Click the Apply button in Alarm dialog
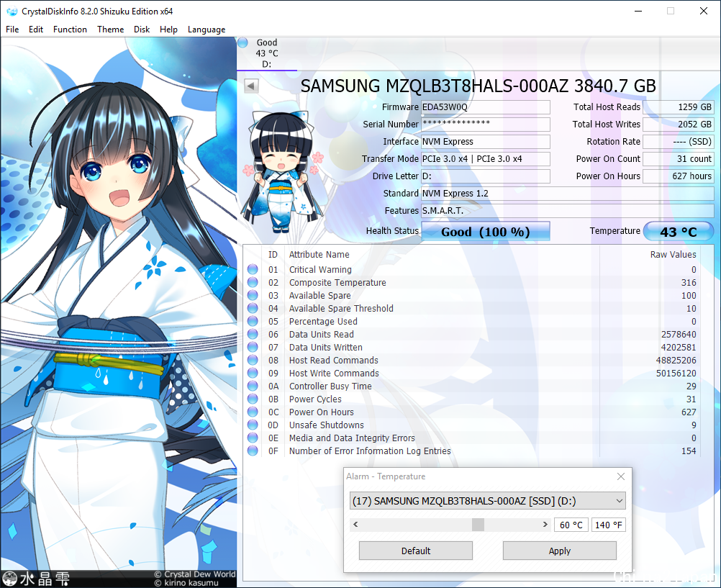This screenshot has height=588, width=721. click(560, 551)
